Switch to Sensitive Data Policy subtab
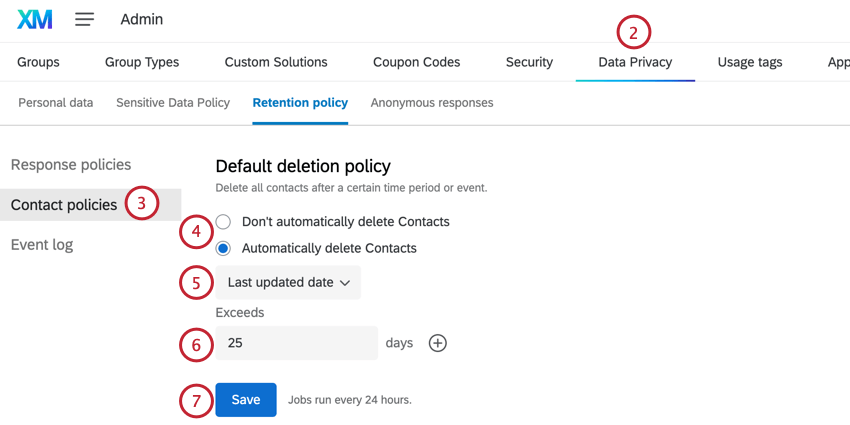This screenshot has width=850, height=425. pyautogui.click(x=173, y=103)
